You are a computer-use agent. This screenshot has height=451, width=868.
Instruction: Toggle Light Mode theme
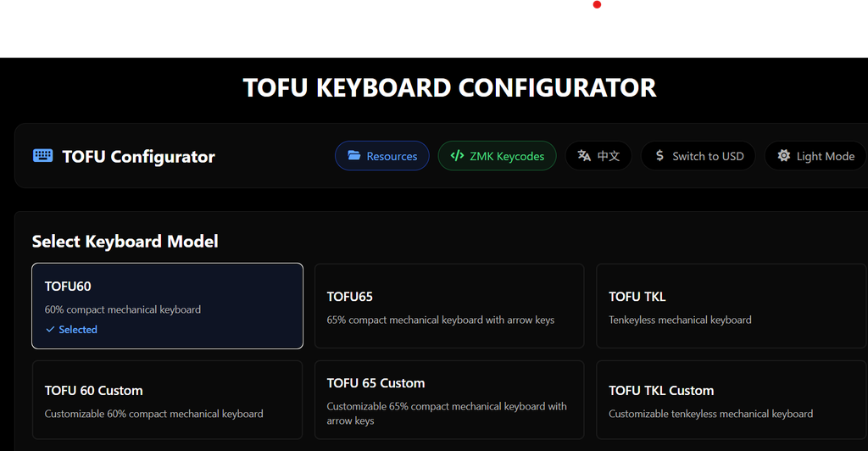(815, 156)
